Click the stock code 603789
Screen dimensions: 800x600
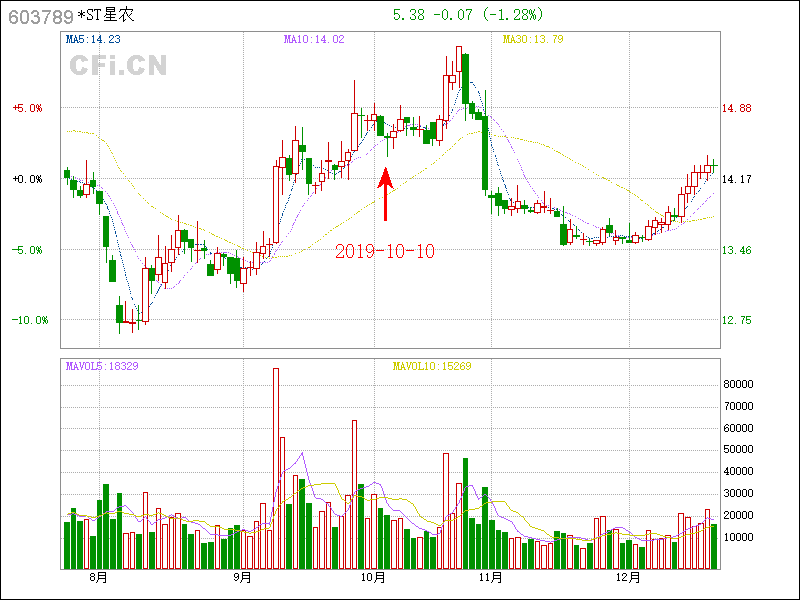click(41, 17)
